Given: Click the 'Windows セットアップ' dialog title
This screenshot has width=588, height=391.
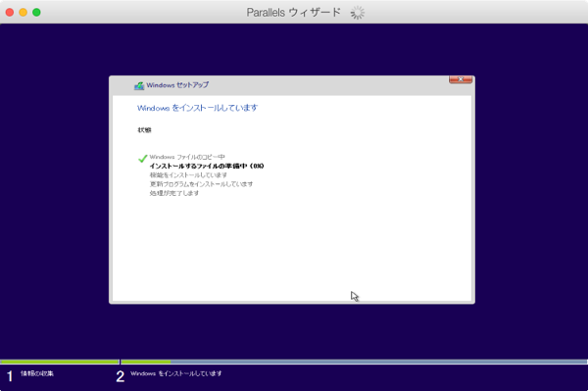Looking at the screenshot, I should tap(177, 85).
